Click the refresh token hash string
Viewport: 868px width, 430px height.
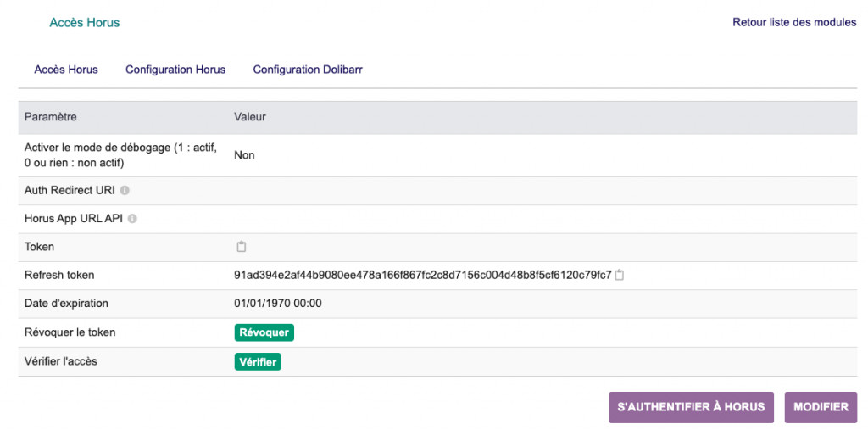(422, 275)
